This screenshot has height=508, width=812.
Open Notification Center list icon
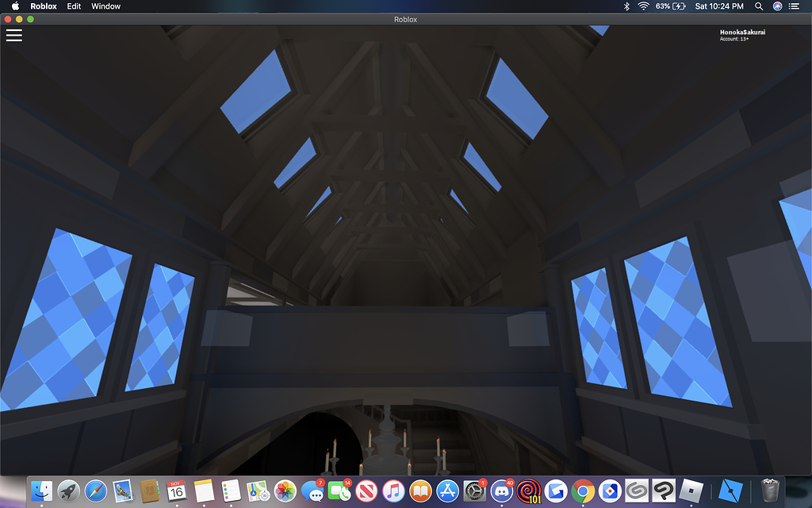pyautogui.click(x=794, y=6)
